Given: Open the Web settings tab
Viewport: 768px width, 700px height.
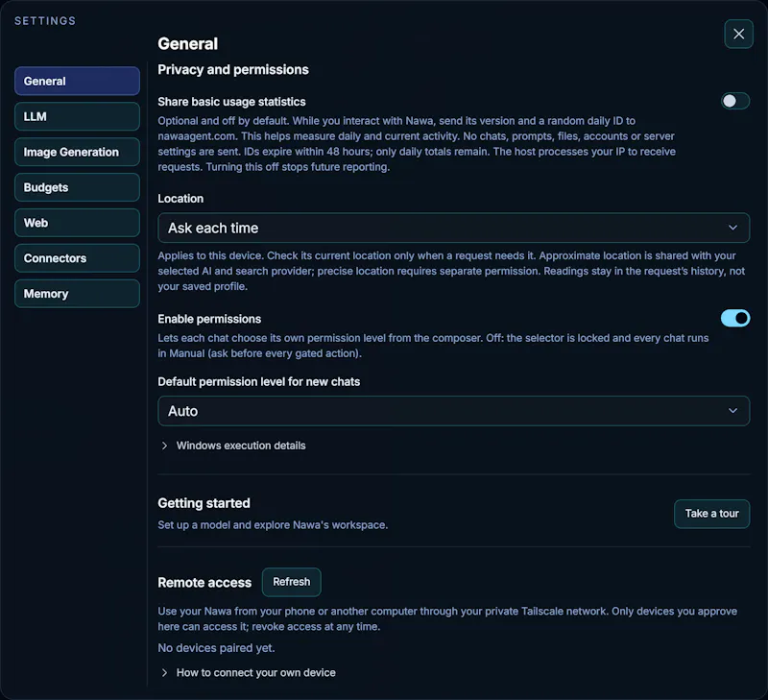Looking at the screenshot, I should tap(77, 223).
